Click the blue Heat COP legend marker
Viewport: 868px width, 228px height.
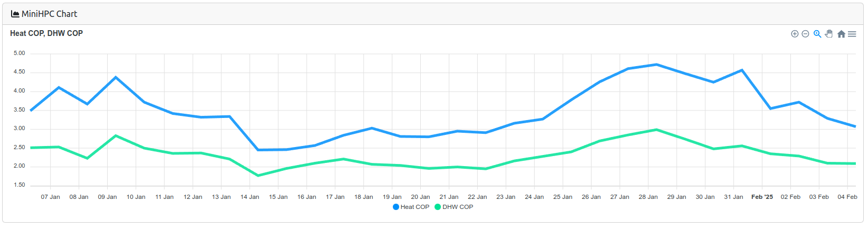pyautogui.click(x=396, y=207)
